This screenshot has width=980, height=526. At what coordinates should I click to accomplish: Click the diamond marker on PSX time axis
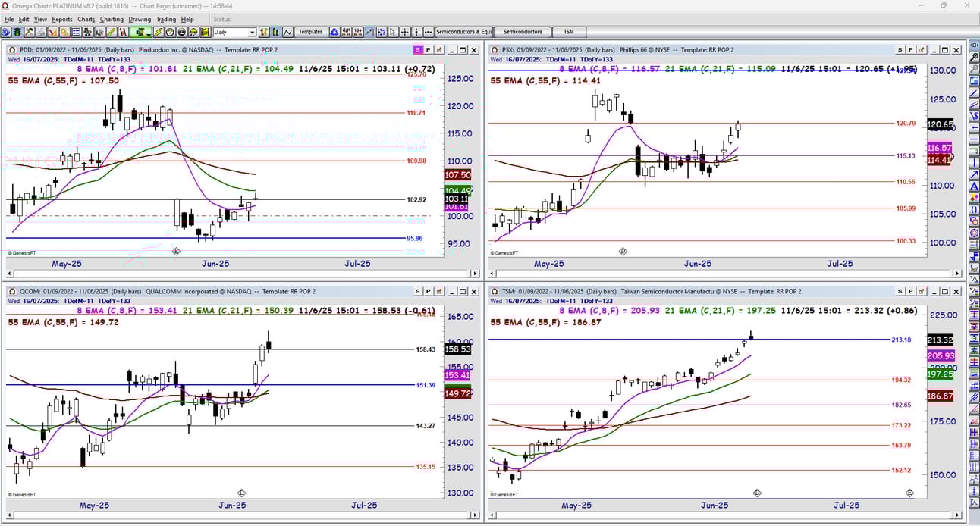coord(623,252)
